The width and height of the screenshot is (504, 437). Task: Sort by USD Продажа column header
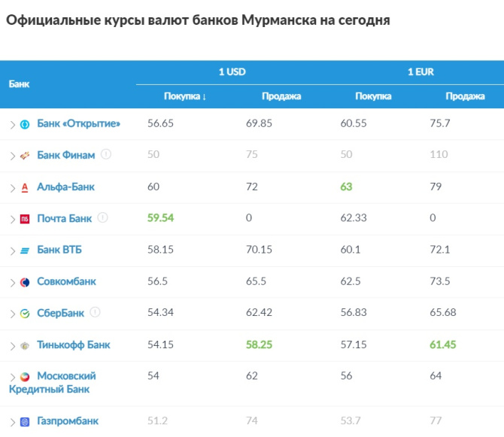[281, 96]
